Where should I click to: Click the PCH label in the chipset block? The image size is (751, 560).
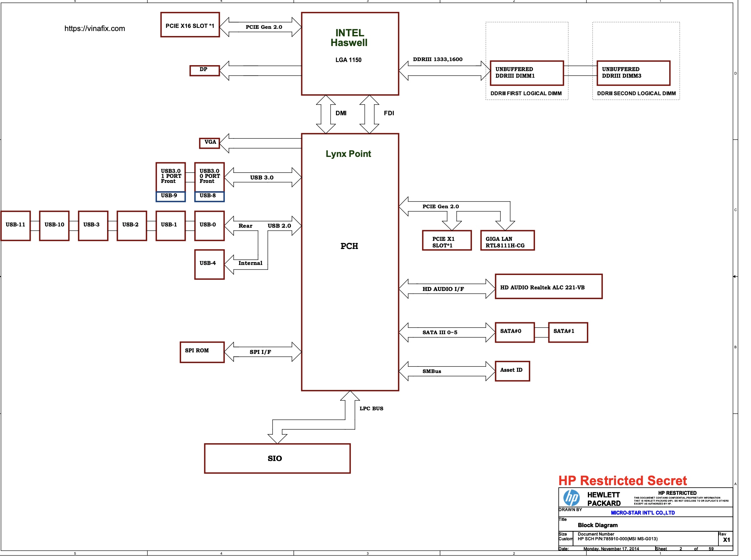tap(349, 246)
